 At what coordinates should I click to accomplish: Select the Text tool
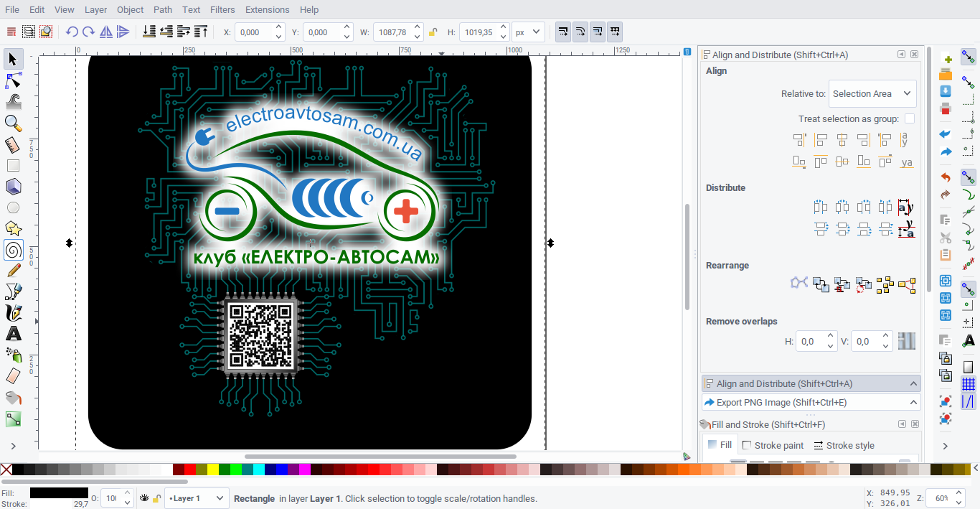tap(13, 334)
